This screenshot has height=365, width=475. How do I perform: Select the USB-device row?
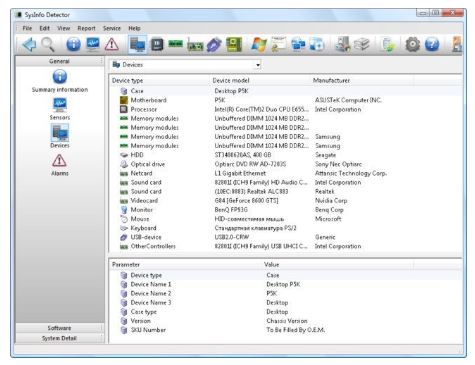point(285,237)
